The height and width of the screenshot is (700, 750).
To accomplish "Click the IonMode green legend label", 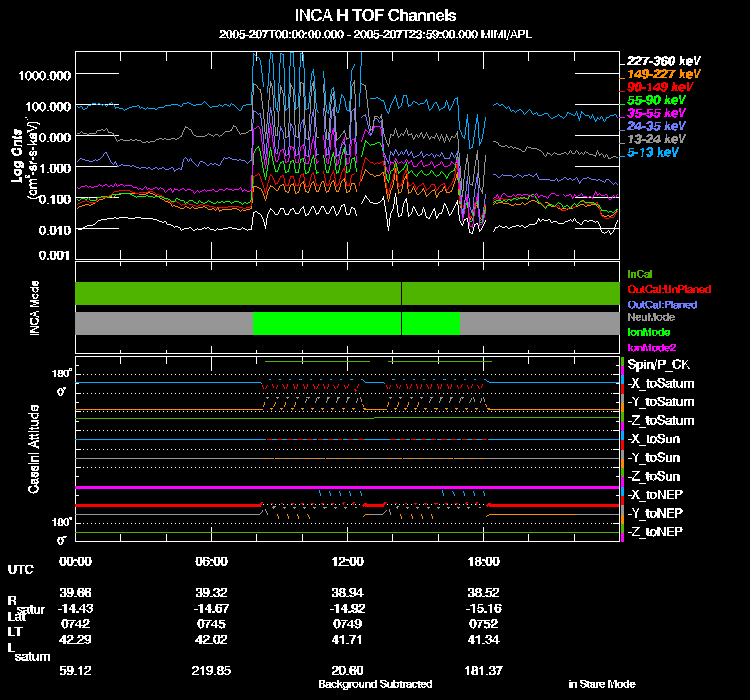I will click(x=649, y=332).
